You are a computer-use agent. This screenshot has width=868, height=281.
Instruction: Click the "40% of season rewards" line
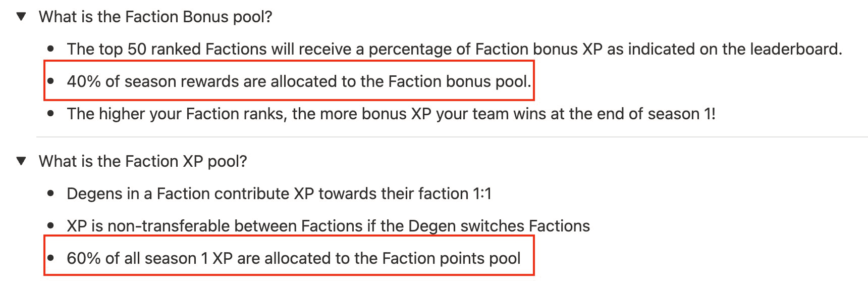pos(299,81)
